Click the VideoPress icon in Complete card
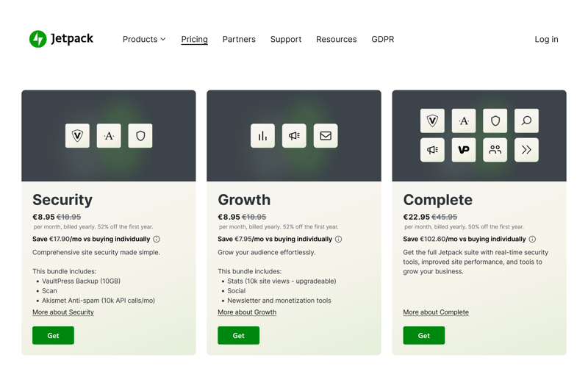 [x=464, y=150]
